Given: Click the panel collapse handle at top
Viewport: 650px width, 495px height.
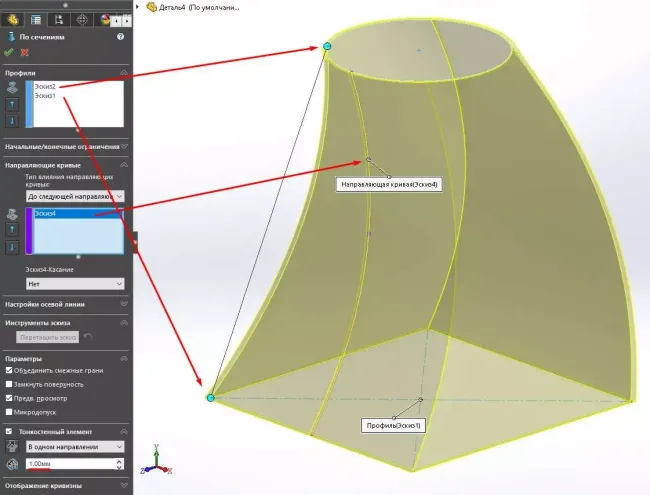Looking at the screenshot, I should coord(65,5).
